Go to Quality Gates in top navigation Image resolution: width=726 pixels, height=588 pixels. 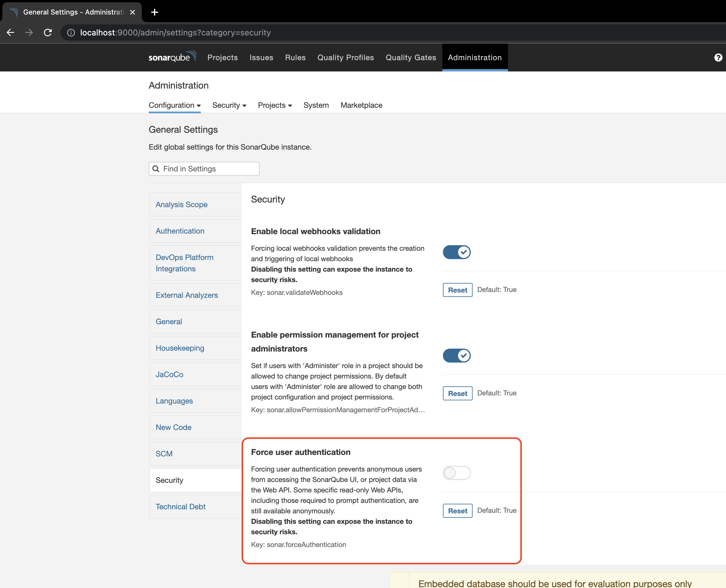coord(411,58)
